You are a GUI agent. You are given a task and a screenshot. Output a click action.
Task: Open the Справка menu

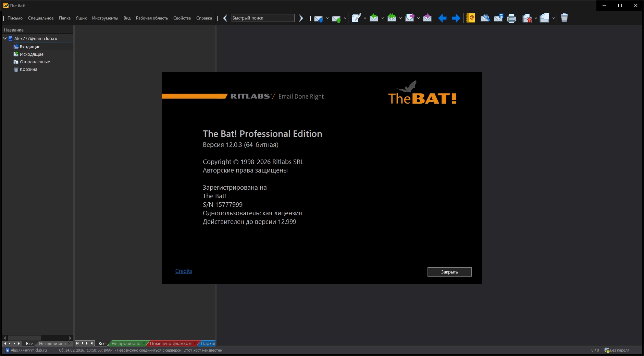coord(204,18)
